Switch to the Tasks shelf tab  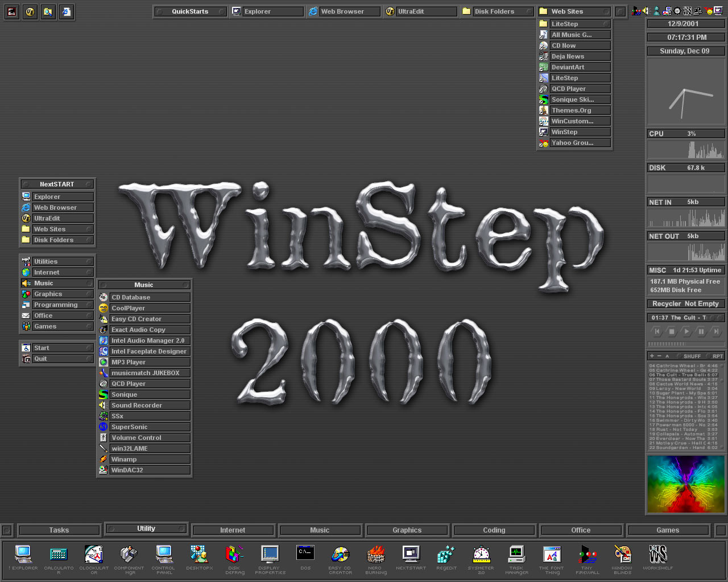[x=59, y=530]
